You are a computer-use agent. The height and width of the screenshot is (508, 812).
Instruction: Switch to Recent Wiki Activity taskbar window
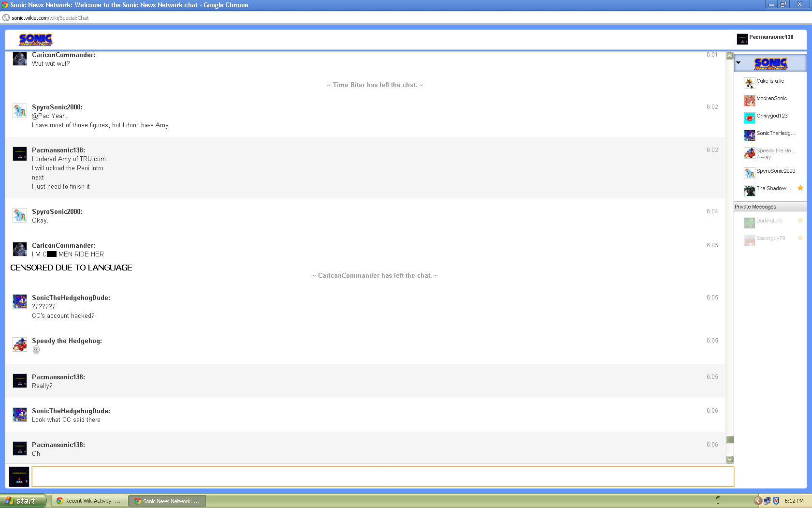[88, 501]
